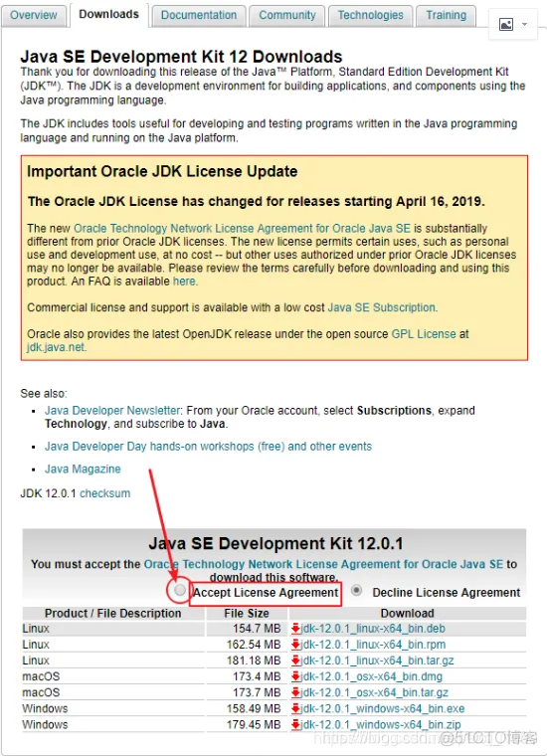Open Java Developer Day hands-on workshops link
The width and height of the screenshot is (547, 756).
pos(208,447)
